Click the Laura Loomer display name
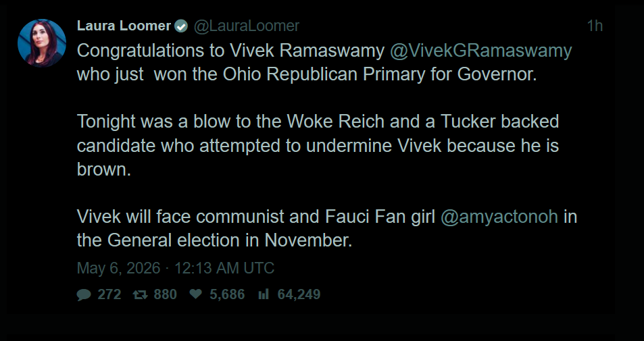The image size is (644, 341). tap(124, 26)
